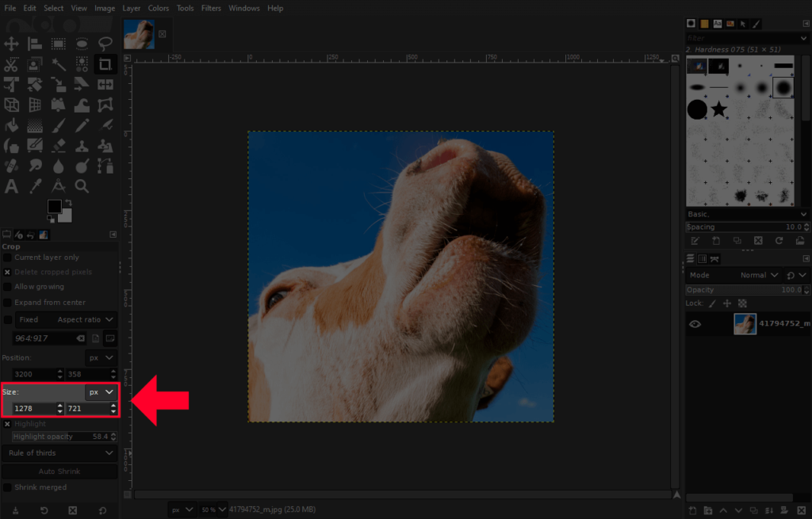The height and width of the screenshot is (519, 812).
Task: Activate the Zoom tool
Action: [82, 186]
